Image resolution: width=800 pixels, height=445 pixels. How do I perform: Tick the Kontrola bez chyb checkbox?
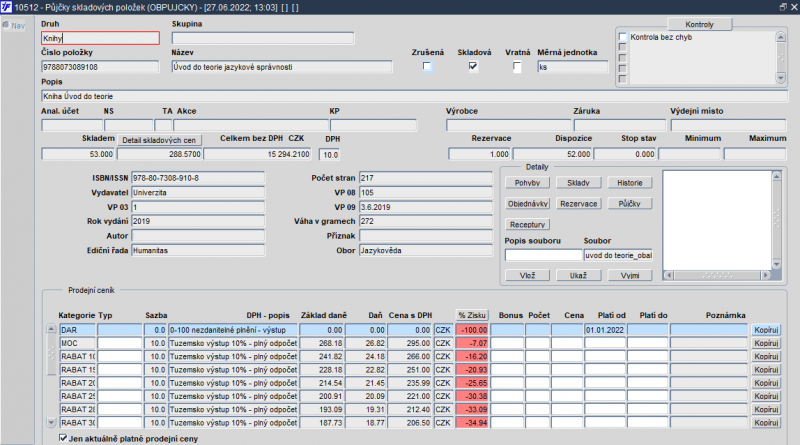[622, 37]
